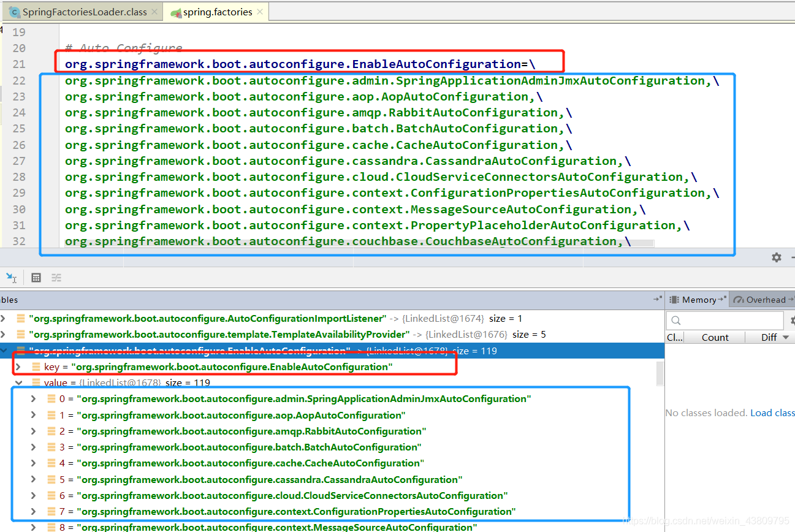Collapse the value LinkedList node
The width and height of the screenshot is (795, 532).
pos(18,383)
